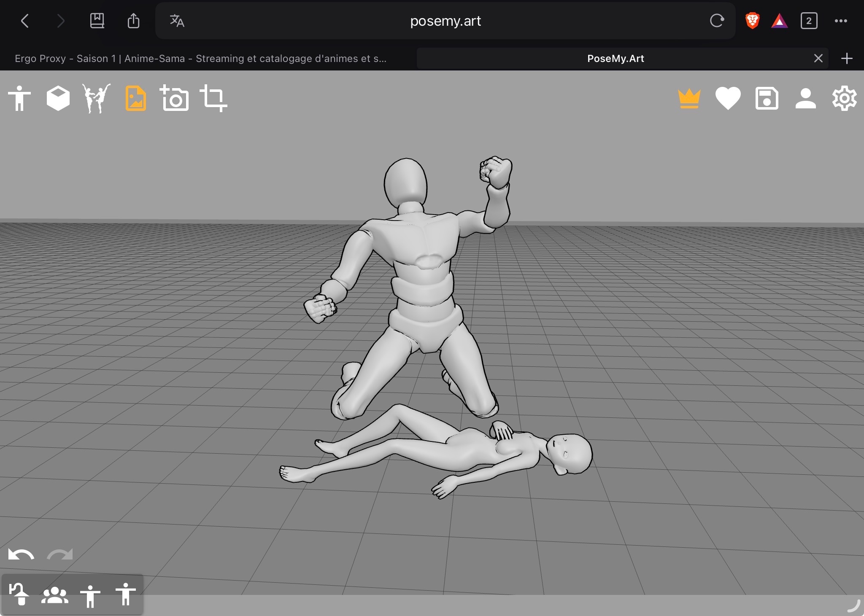
Task: Select the PoseMy.Art browser tab
Action: [615, 59]
